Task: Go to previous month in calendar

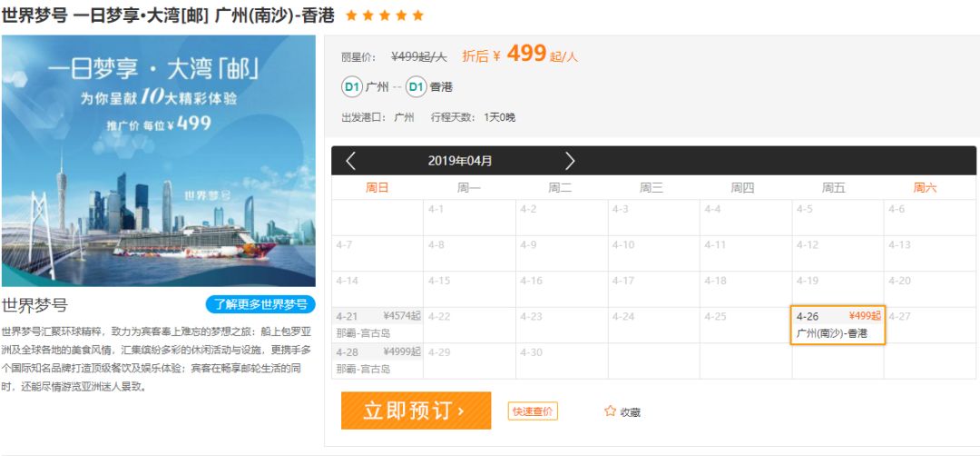Action: pos(350,161)
